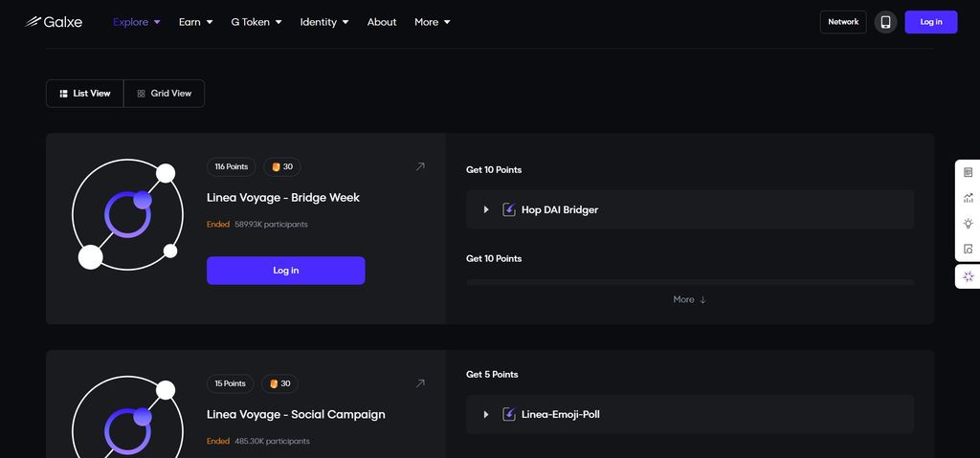This screenshot has height=458, width=980.
Task: Go to the About page
Action: point(382,22)
